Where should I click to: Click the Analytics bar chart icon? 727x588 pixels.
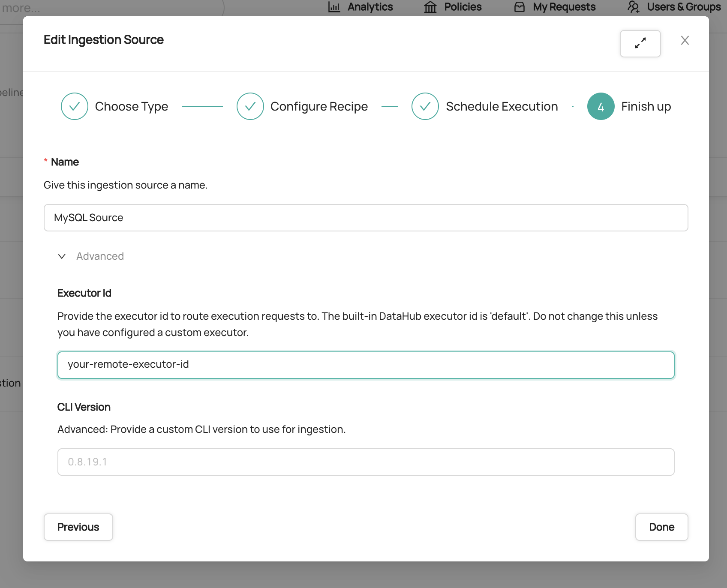pyautogui.click(x=334, y=7)
